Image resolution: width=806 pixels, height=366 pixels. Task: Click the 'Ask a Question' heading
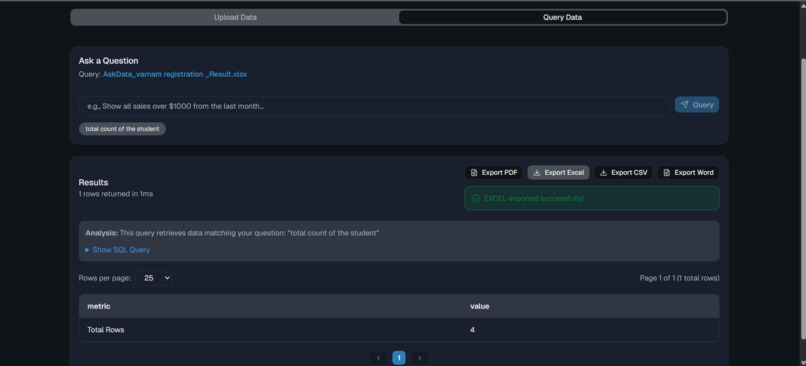point(108,61)
